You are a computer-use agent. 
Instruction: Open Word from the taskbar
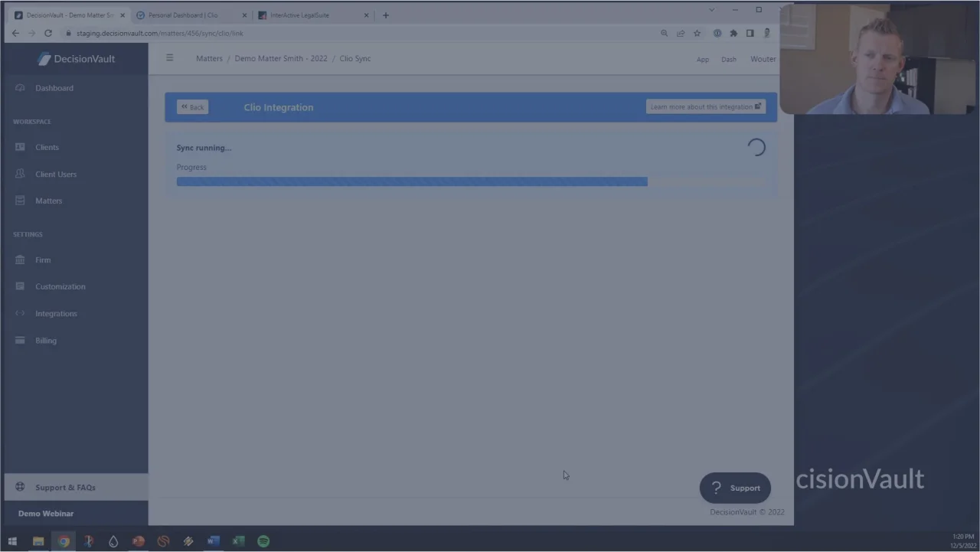(214, 541)
